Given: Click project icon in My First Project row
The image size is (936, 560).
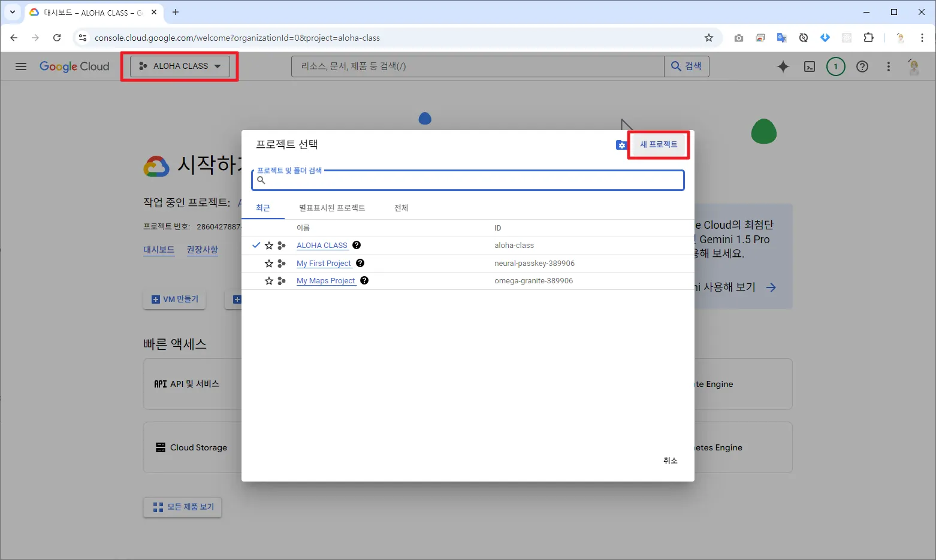Looking at the screenshot, I should [x=282, y=264].
